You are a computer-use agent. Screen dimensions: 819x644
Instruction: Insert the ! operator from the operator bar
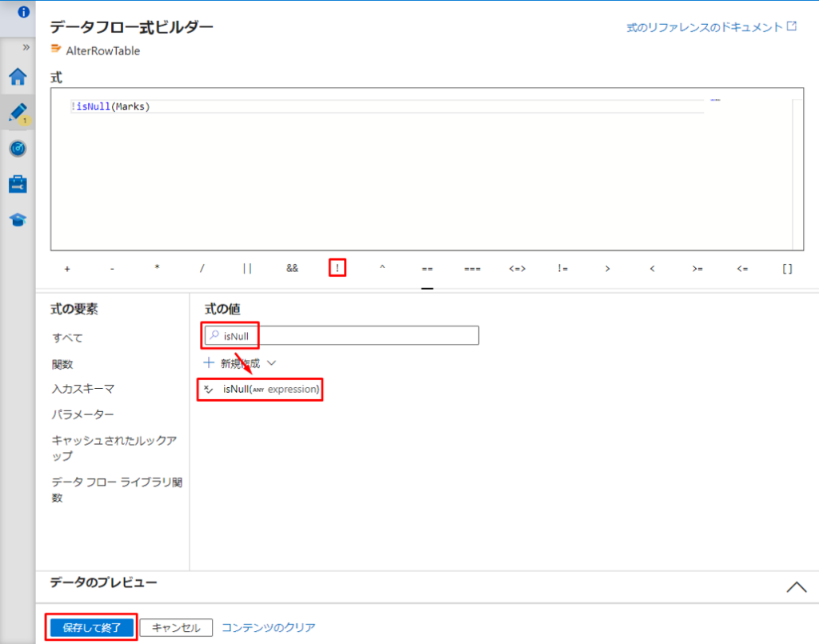[337, 268]
